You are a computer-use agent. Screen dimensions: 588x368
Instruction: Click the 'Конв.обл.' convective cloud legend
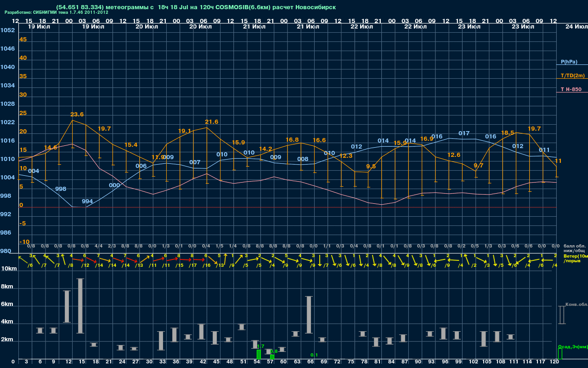tap(577, 305)
